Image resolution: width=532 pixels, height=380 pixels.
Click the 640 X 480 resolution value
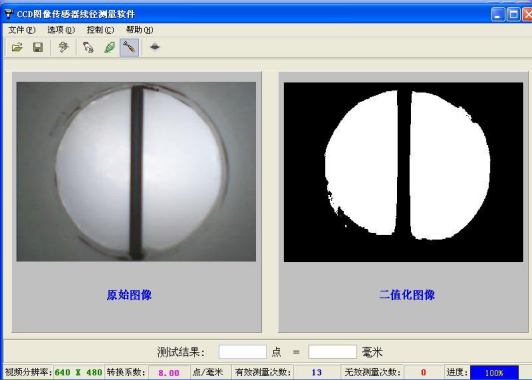78,373
